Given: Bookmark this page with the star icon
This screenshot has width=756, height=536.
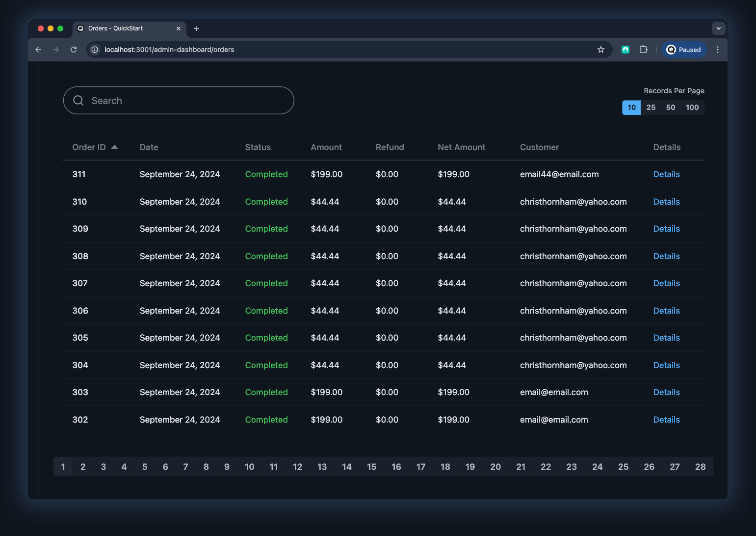Looking at the screenshot, I should click(600, 50).
